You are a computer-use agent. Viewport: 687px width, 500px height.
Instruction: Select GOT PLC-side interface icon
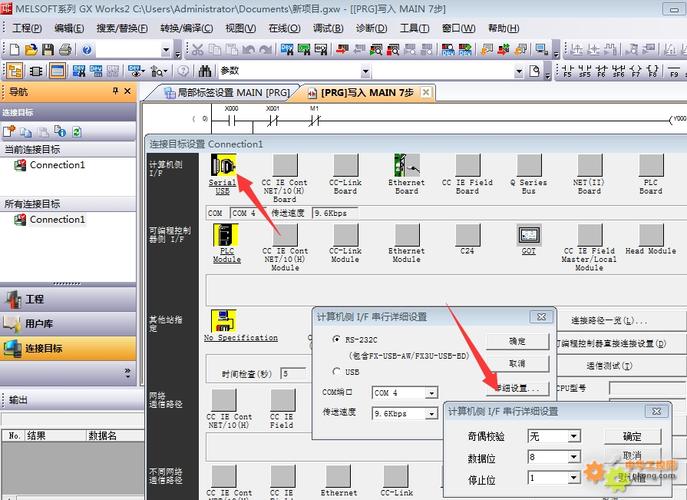point(529,235)
